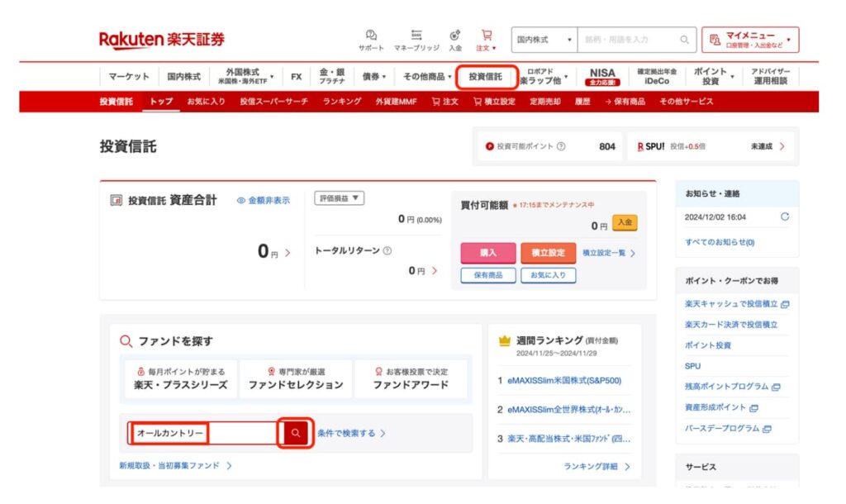
Task: Open the 保有商品 tab in red bar
Action: pyautogui.click(x=625, y=102)
